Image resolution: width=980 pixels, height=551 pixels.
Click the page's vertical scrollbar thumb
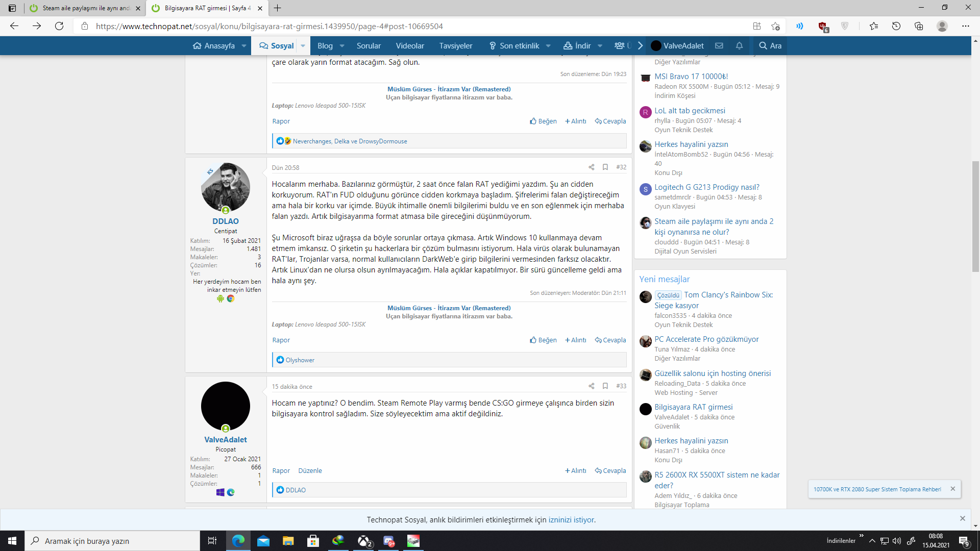(x=975, y=217)
